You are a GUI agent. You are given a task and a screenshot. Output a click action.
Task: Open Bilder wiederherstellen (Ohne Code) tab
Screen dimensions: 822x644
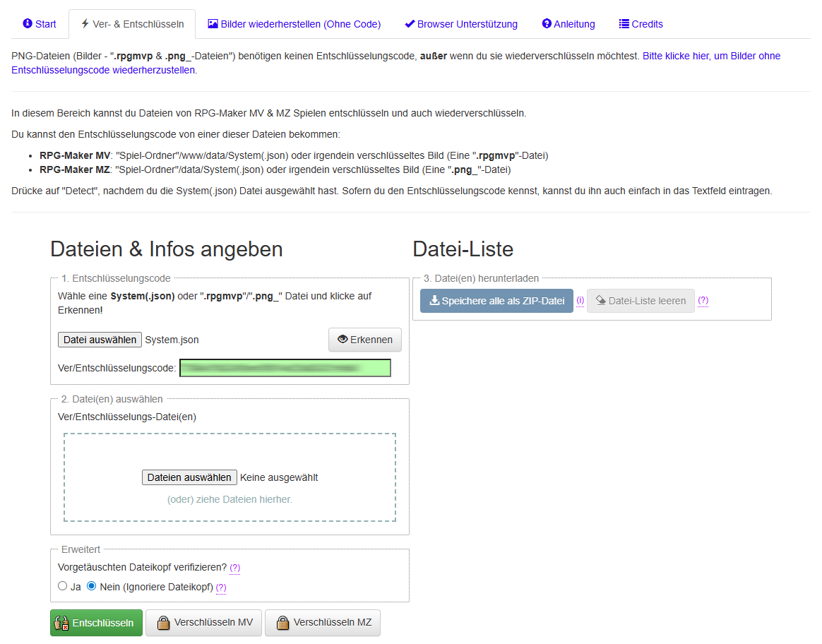(x=294, y=24)
